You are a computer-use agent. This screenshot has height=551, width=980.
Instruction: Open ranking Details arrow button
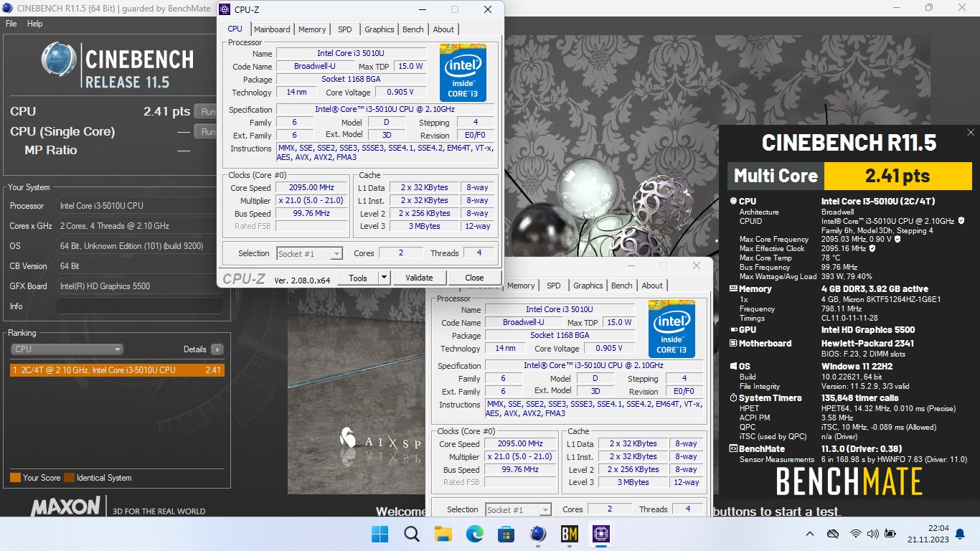217,349
